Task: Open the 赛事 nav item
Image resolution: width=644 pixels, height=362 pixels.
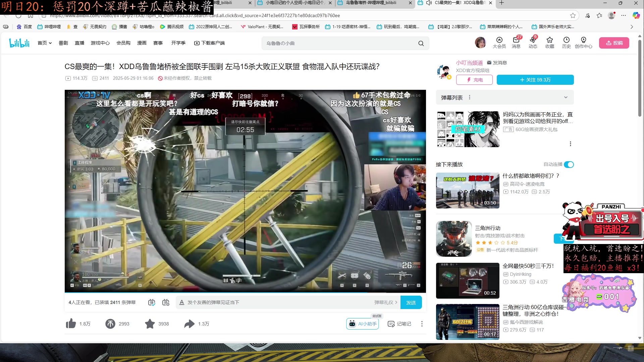Action: click(x=158, y=43)
